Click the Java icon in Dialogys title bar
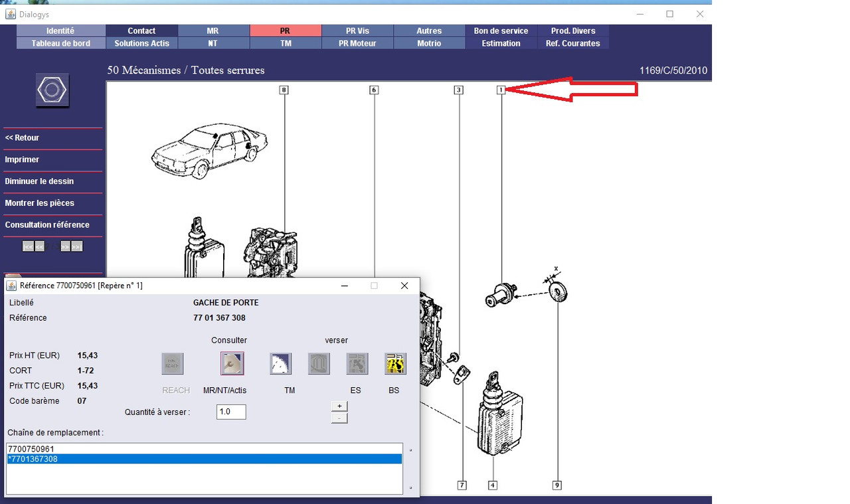 click(x=11, y=14)
